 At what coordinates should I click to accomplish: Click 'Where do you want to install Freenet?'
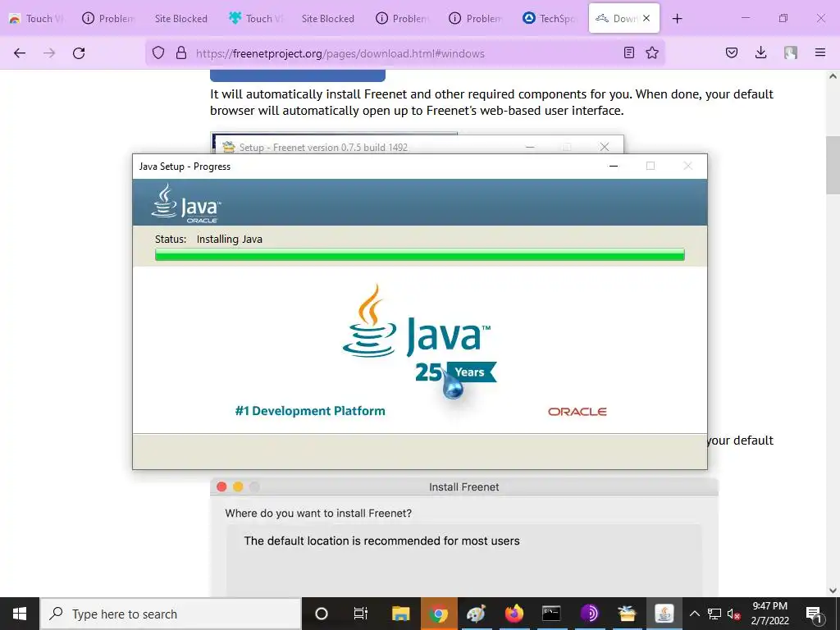[x=318, y=514]
